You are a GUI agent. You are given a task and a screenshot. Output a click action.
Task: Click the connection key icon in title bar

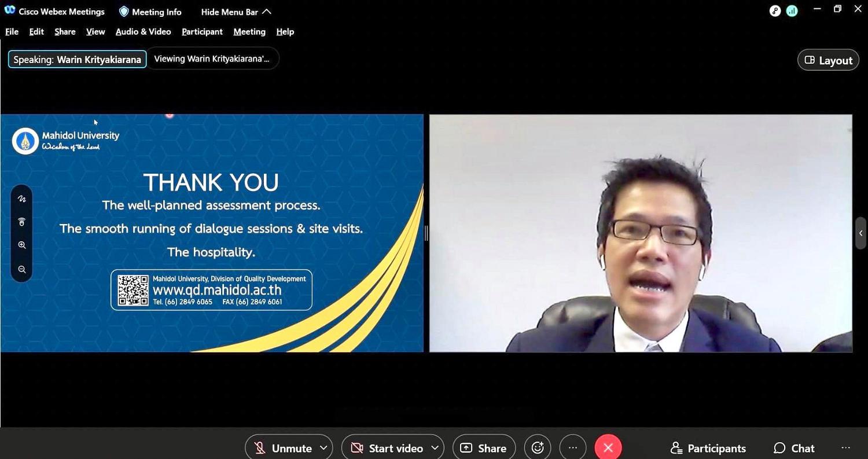click(775, 10)
